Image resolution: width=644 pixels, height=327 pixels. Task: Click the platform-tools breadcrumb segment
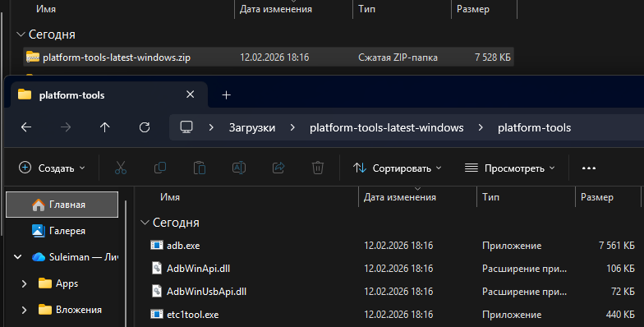(534, 128)
